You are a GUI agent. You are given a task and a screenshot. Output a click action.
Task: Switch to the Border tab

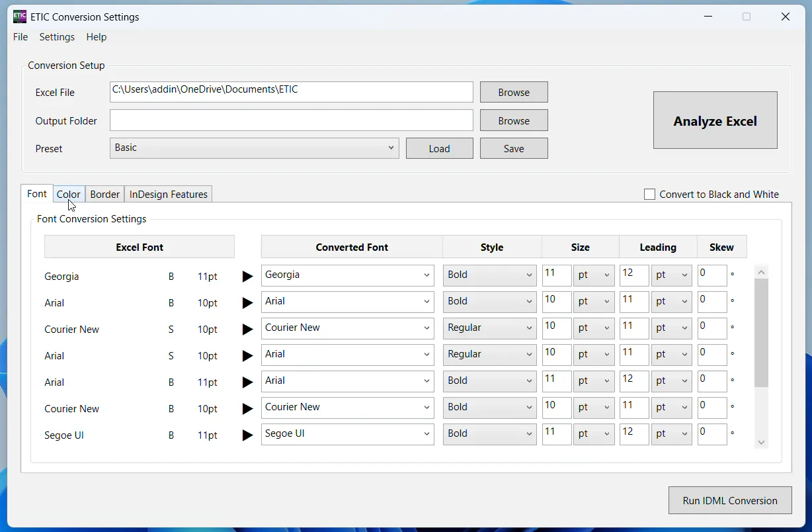pyautogui.click(x=105, y=195)
